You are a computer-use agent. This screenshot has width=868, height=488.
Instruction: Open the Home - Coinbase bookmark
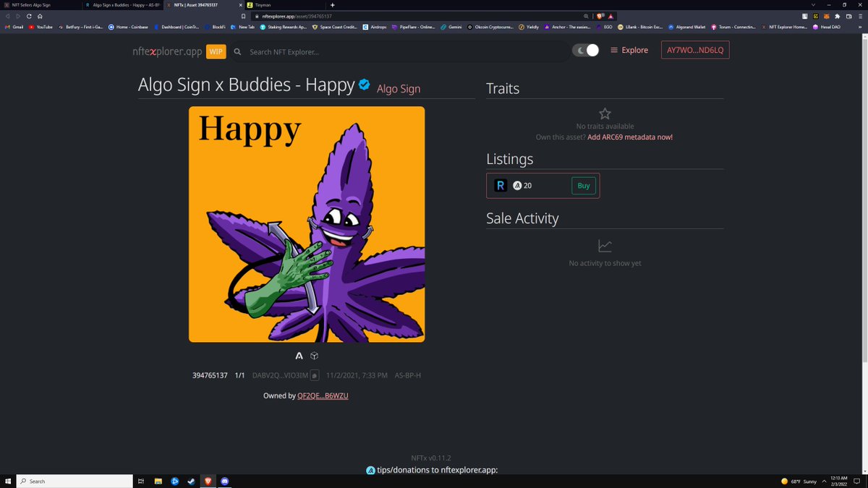click(x=128, y=27)
